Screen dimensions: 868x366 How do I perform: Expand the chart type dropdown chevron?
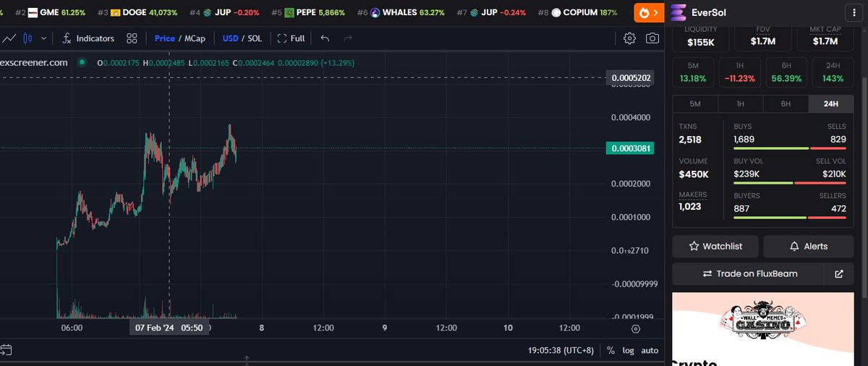click(x=44, y=38)
